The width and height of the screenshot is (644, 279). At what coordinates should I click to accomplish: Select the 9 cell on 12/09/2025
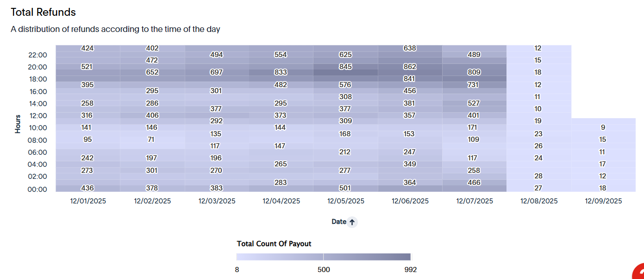[x=603, y=127]
